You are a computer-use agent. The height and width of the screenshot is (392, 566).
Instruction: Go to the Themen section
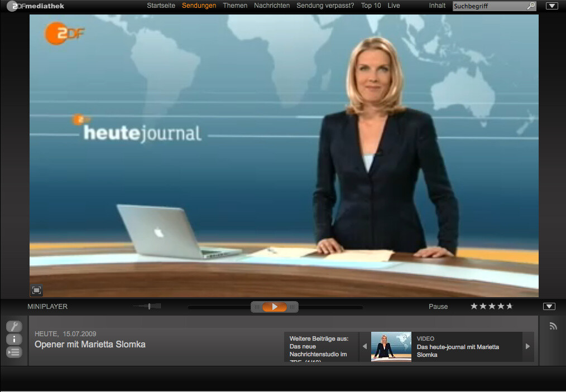pos(235,6)
